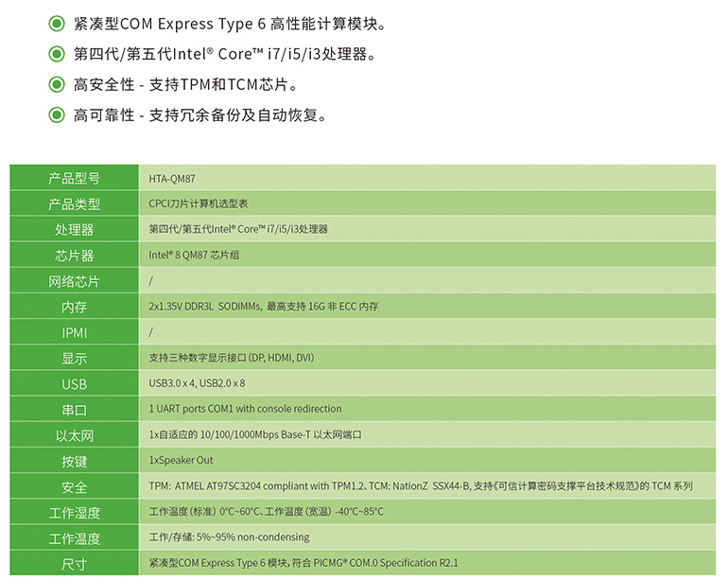Screen dimensions: 728x581
Task: Click the 工作温度 header cell
Action: (75, 537)
